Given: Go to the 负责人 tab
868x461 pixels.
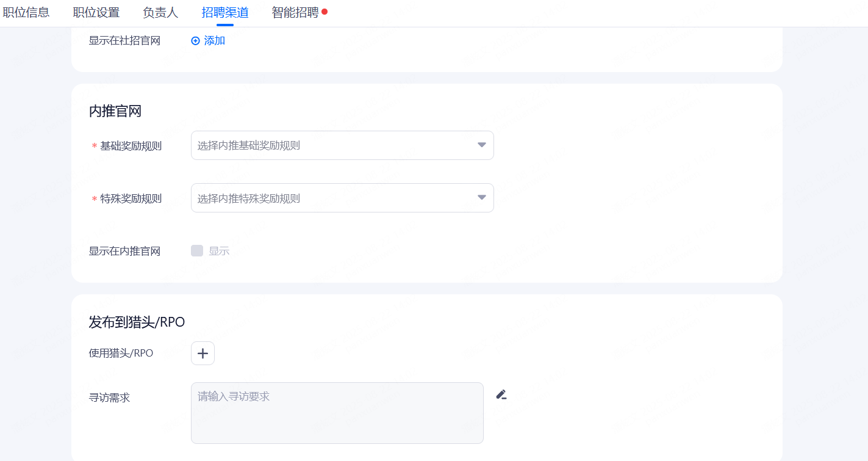Looking at the screenshot, I should pos(160,12).
